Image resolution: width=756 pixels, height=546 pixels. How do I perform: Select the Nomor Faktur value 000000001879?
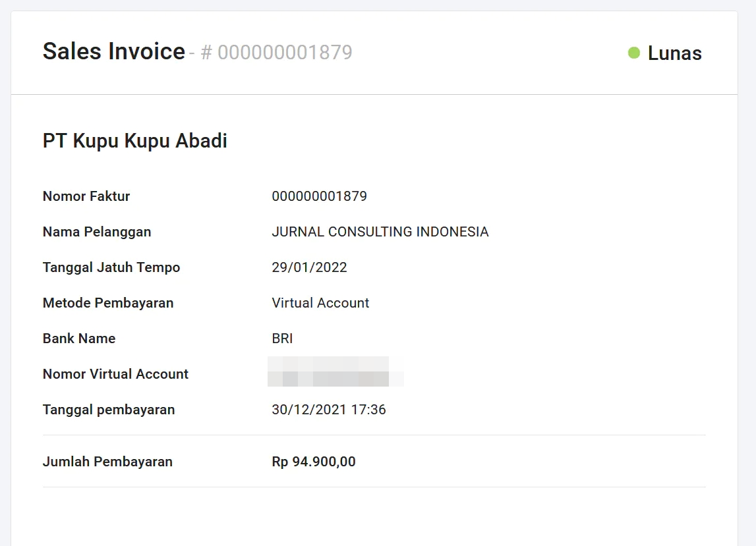(319, 196)
